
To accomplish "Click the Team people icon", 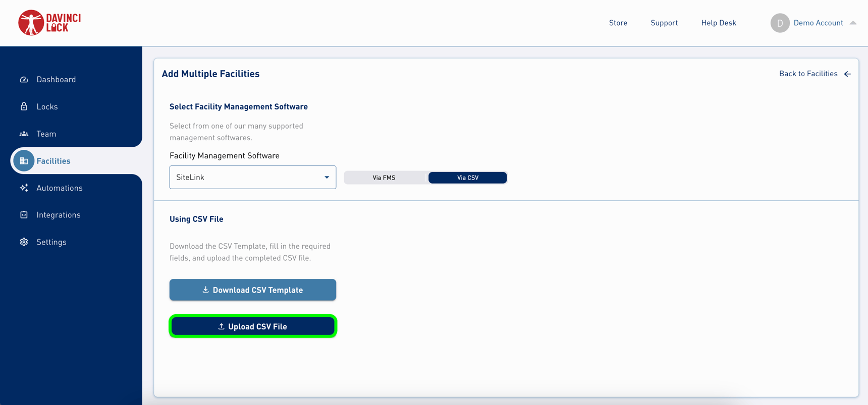I will point(24,134).
